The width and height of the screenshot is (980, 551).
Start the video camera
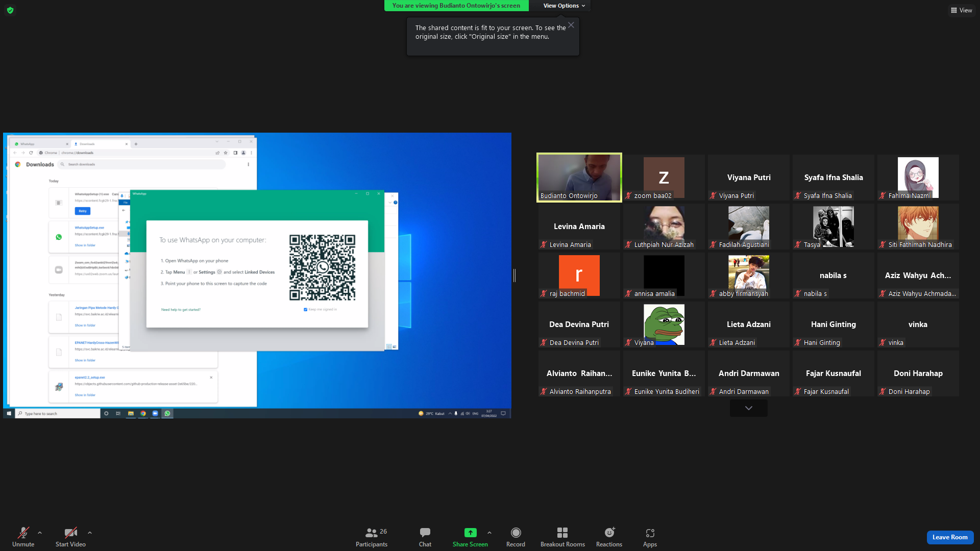[70, 537]
